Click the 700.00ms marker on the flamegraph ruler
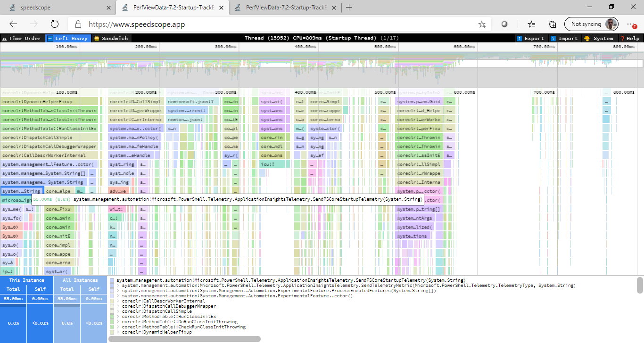This screenshot has width=644, height=343. point(544,92)
